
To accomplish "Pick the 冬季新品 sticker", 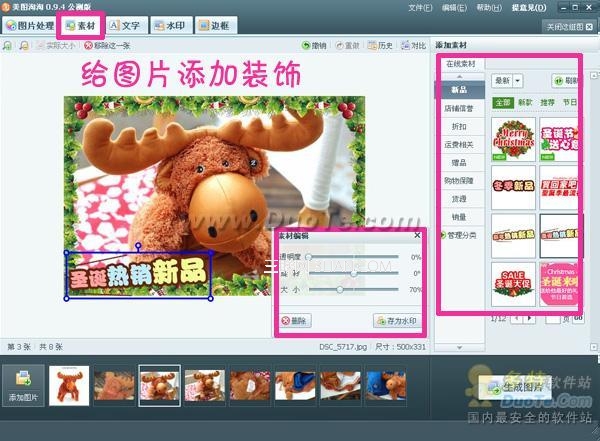I will point(513,187).
